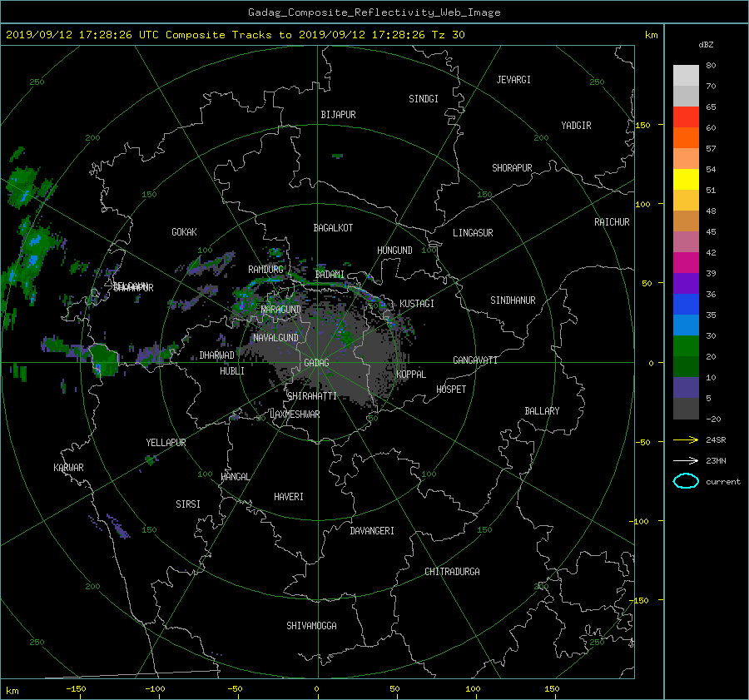Click the HUNGUND city label
This screenshot has height=700, width=749.
394,250
